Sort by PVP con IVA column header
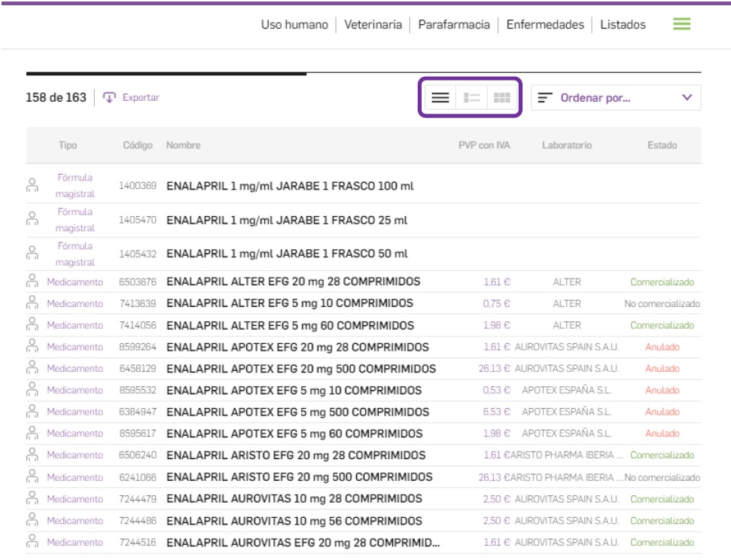This screenshot has height=560, width=731. [x=484, y=145]
